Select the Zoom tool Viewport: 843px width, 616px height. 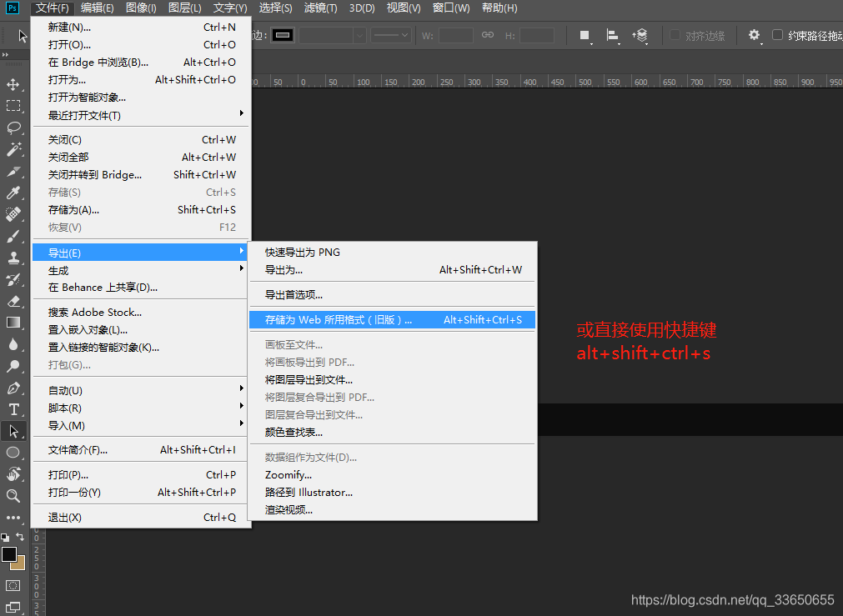point(13,496)
